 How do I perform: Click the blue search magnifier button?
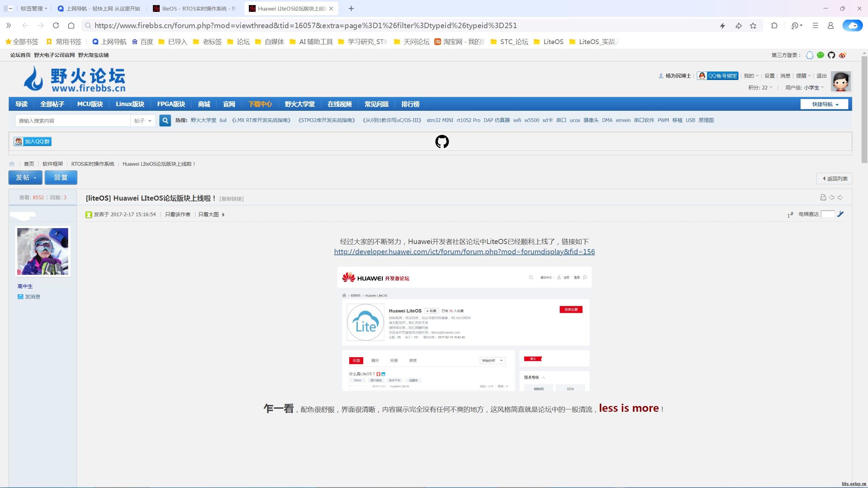pos(165,120)
